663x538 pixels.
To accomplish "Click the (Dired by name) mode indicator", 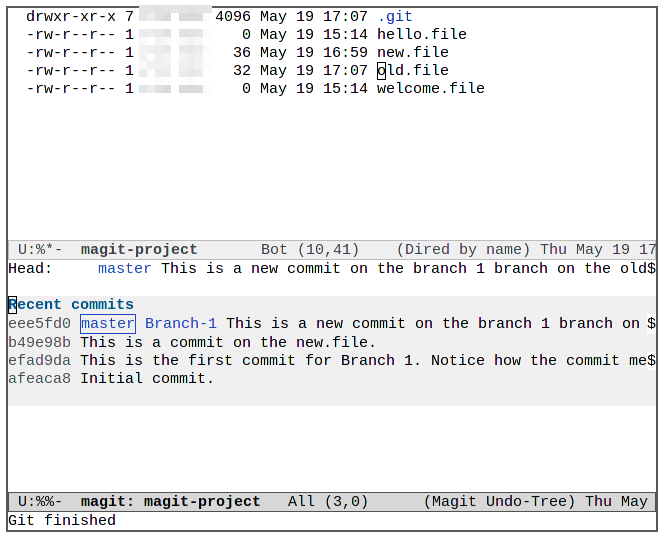I will (463, 250).
